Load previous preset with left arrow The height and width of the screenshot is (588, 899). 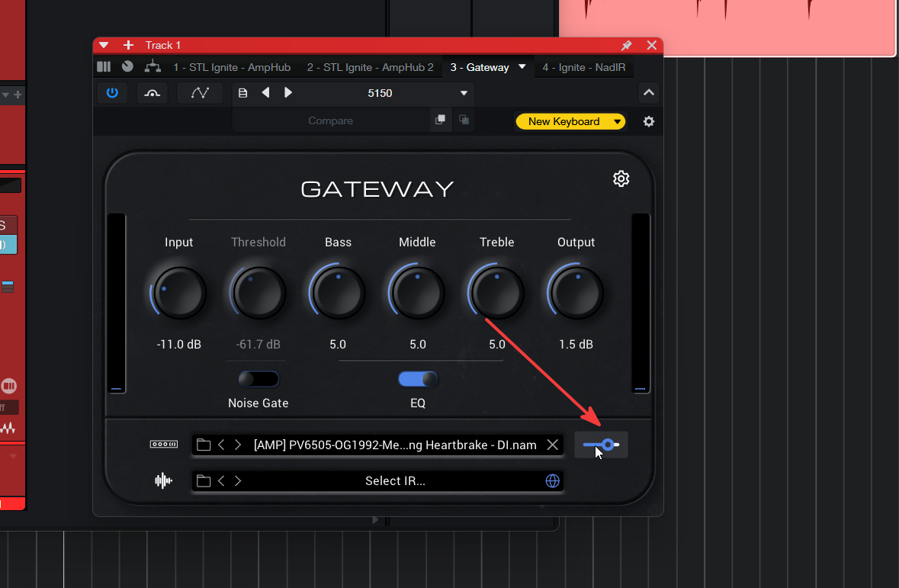coord(265,92)
